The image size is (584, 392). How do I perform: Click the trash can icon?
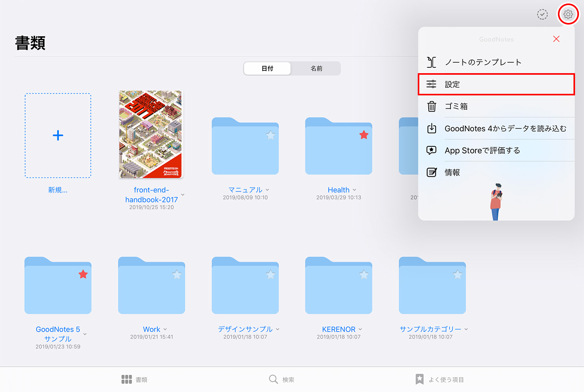[431, 106]
